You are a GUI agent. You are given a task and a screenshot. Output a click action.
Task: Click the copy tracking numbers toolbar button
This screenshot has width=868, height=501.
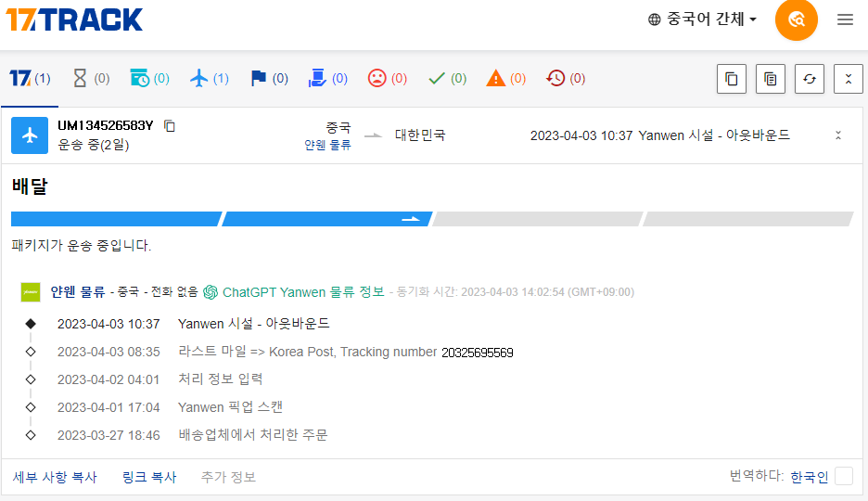point(732,79)
